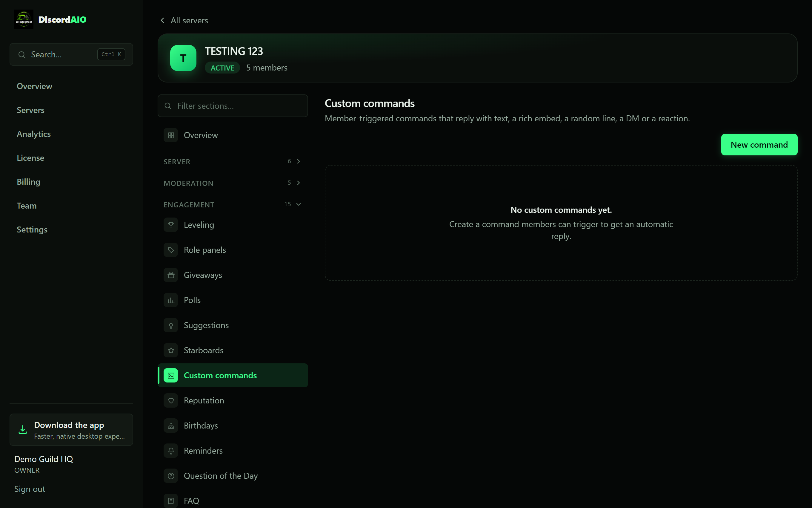
Task: Select the Polls section
Action: pyautogui.click(x=233, y=300)
